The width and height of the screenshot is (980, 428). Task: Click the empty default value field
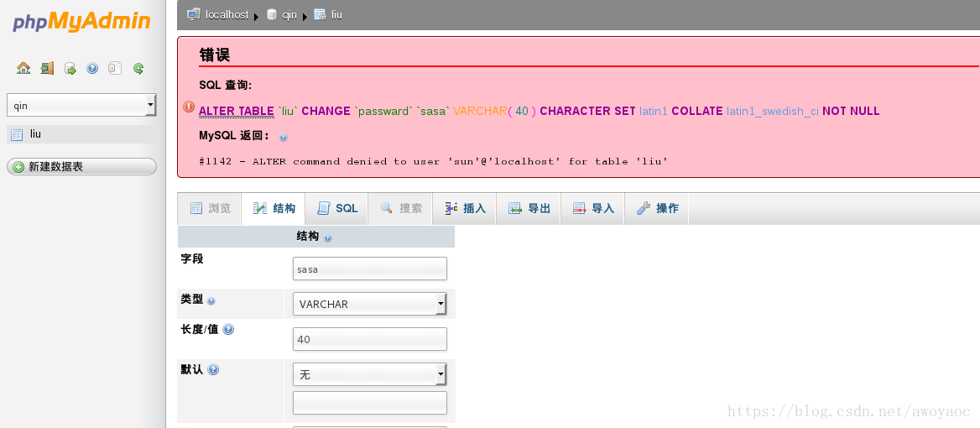(369, 403)
